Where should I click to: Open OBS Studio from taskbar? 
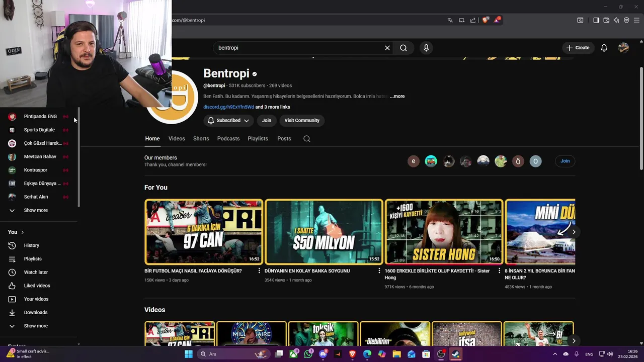coord(441,354)
